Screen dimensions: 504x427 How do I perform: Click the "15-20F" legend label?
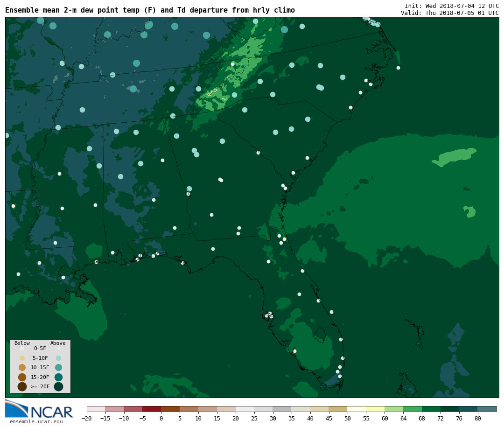40,377
